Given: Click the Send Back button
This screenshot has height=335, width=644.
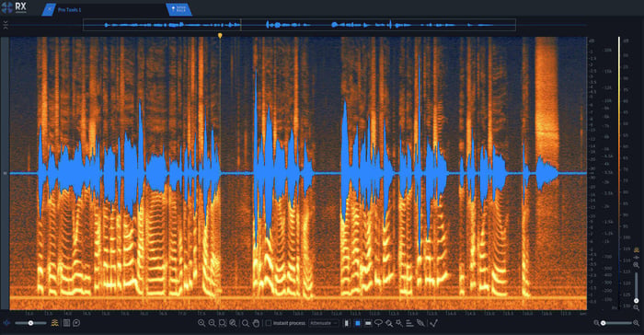Looking at the screenshot, I should tap(178, 9).
